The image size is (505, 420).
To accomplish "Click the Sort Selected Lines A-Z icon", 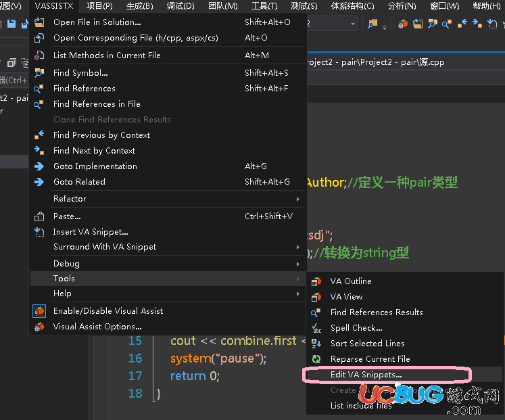I will (x=316, y=344).
